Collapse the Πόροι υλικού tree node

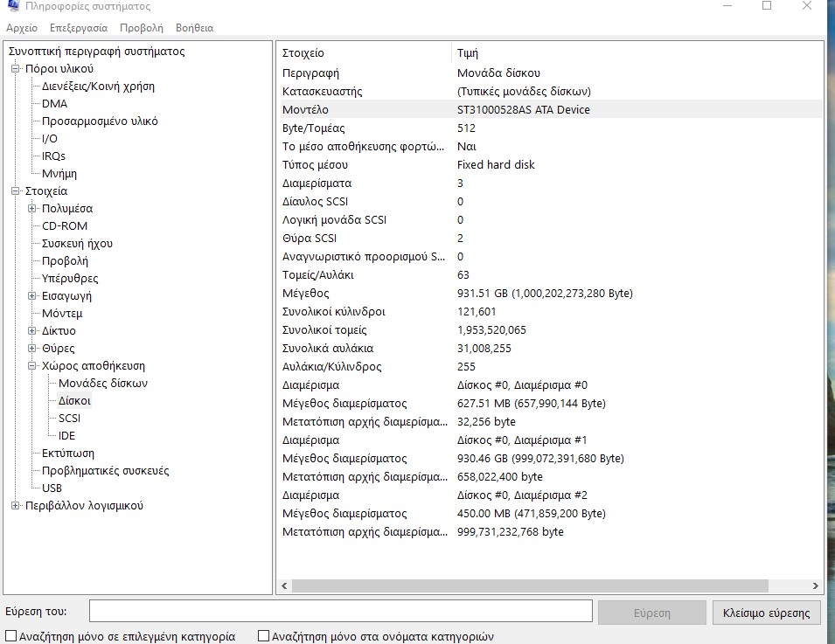(x=16, y=69)
